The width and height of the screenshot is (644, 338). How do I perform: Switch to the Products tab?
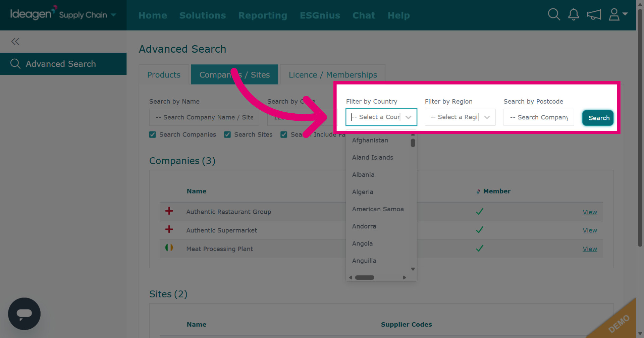[x=164, y=74]
